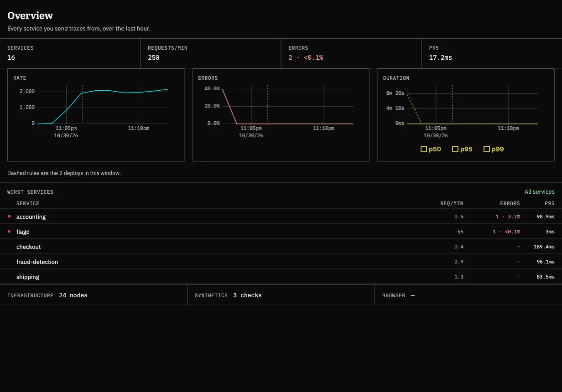Click the REQ/MIN column header
The image size is (562, 392).
tap(452, 203)
